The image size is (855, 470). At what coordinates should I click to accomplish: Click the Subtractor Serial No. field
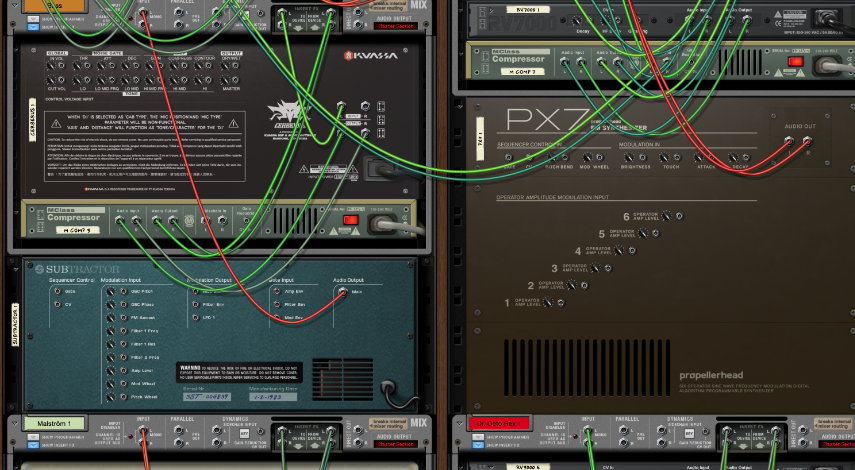[207, 397]
